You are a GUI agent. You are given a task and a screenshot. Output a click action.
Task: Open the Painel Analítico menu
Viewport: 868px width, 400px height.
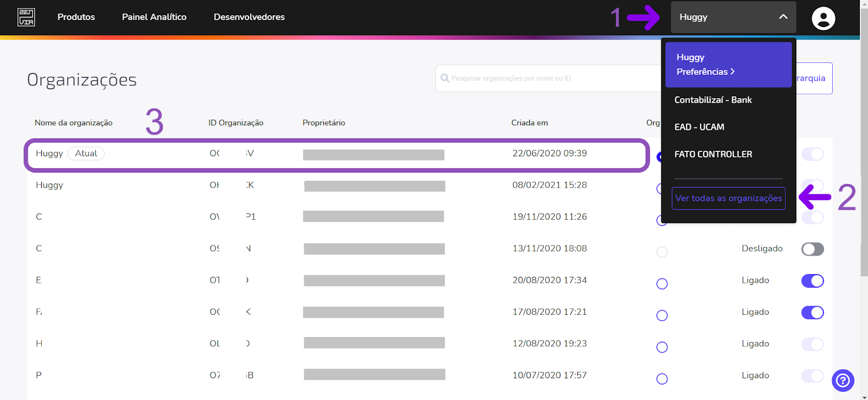(154, 17)
